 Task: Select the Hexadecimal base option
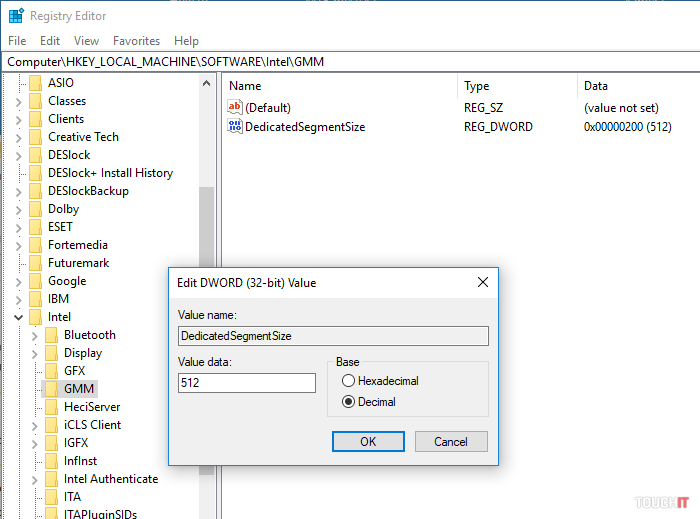click(349, 381)
